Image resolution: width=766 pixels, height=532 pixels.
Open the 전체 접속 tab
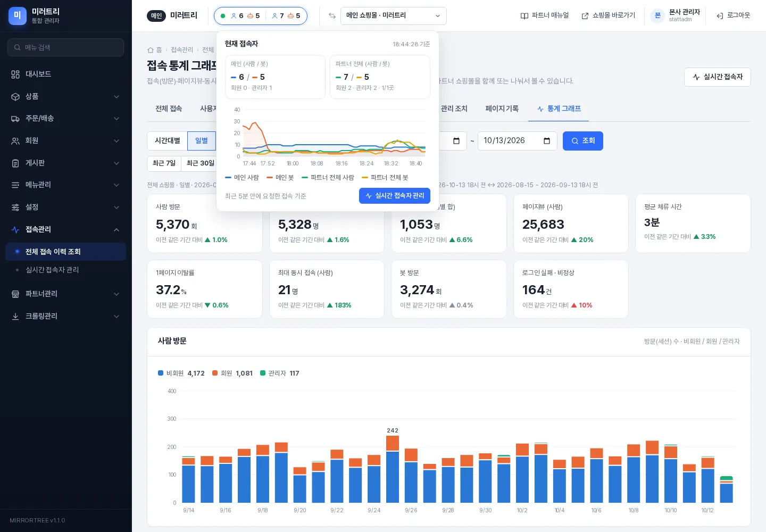point(169,109)
